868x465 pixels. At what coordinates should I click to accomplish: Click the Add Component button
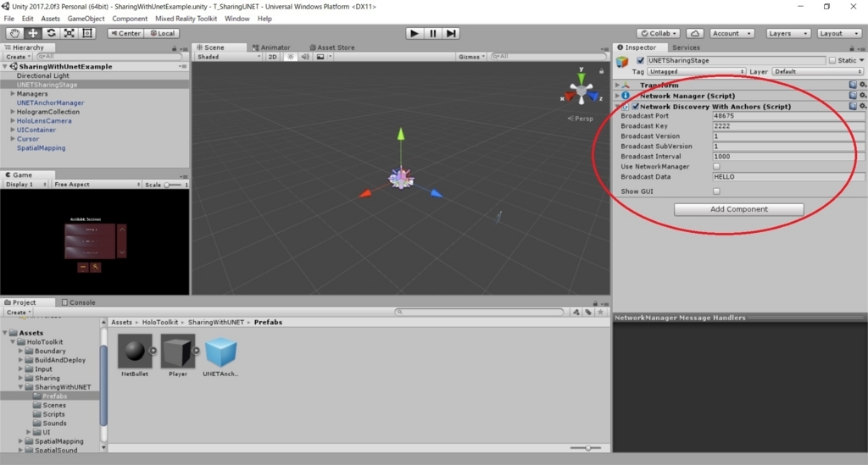(x=738, y=209)
